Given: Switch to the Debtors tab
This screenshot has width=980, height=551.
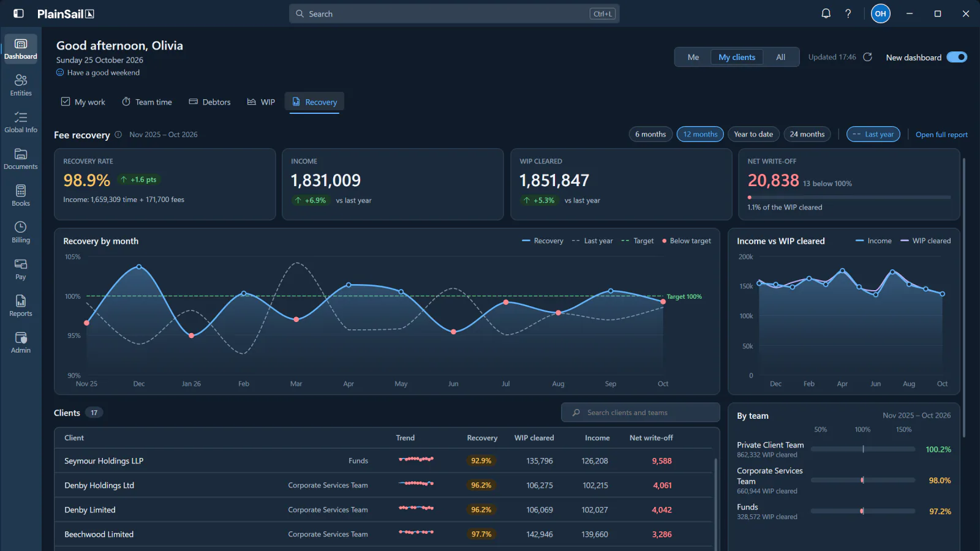Looking at the screenshot, I should [209, 102].
